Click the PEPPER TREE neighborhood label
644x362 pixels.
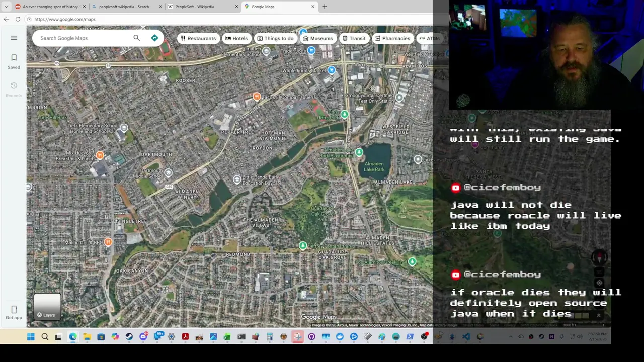click(x=237, y=132)
